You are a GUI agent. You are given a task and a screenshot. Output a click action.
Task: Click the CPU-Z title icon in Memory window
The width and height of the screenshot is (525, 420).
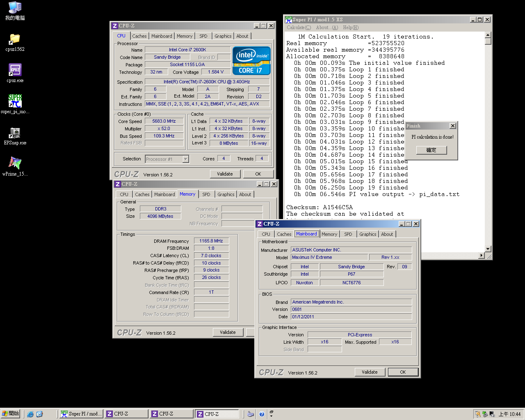(118, 184)
